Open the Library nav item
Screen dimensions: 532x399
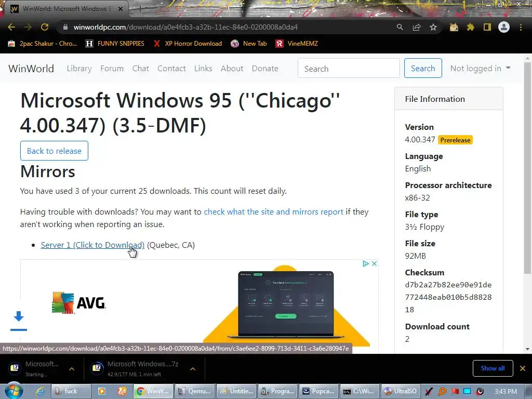(79, 69)
